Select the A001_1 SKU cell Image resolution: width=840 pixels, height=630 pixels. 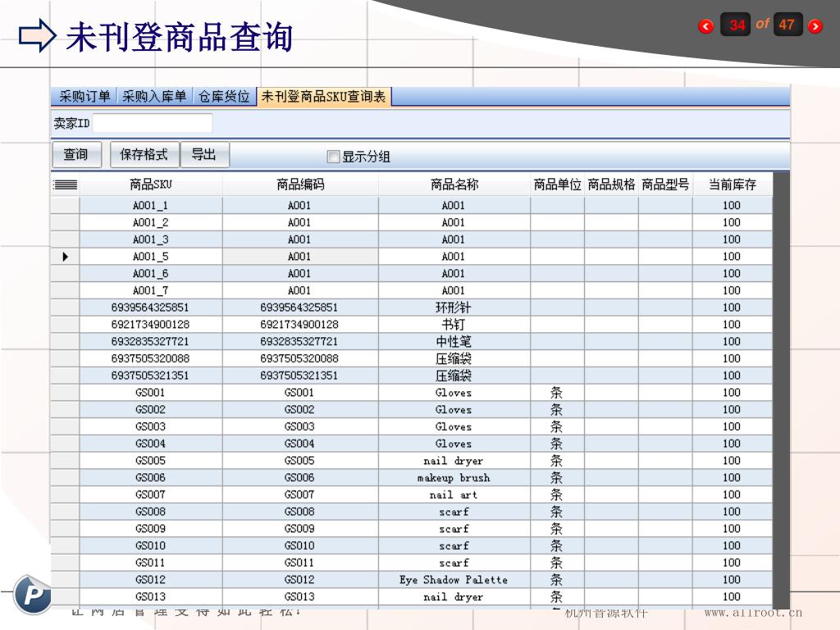pyautogui.click(x=151, y=205)
